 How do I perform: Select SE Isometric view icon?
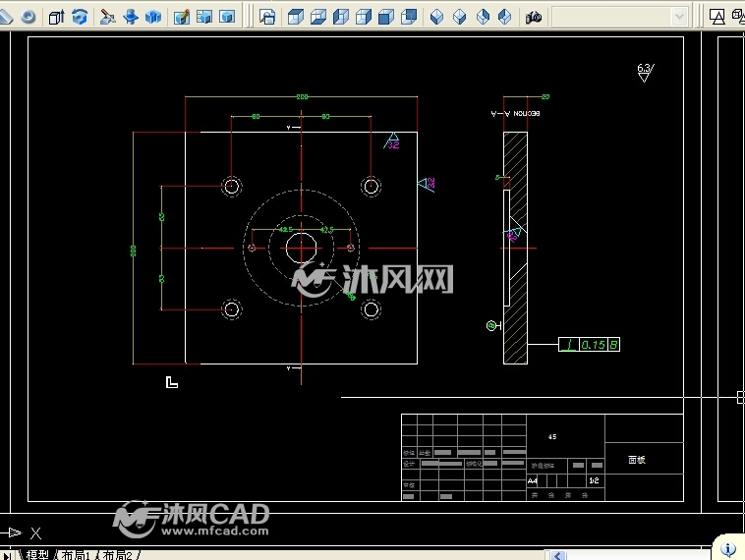459,17
